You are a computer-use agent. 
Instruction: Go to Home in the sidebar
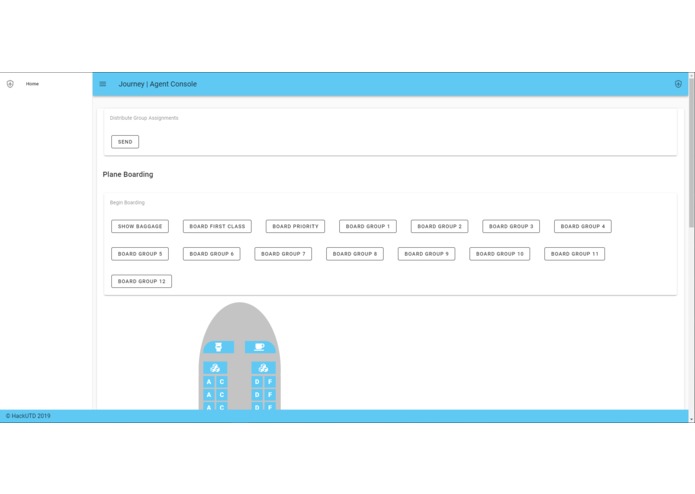tap(32, 84)
